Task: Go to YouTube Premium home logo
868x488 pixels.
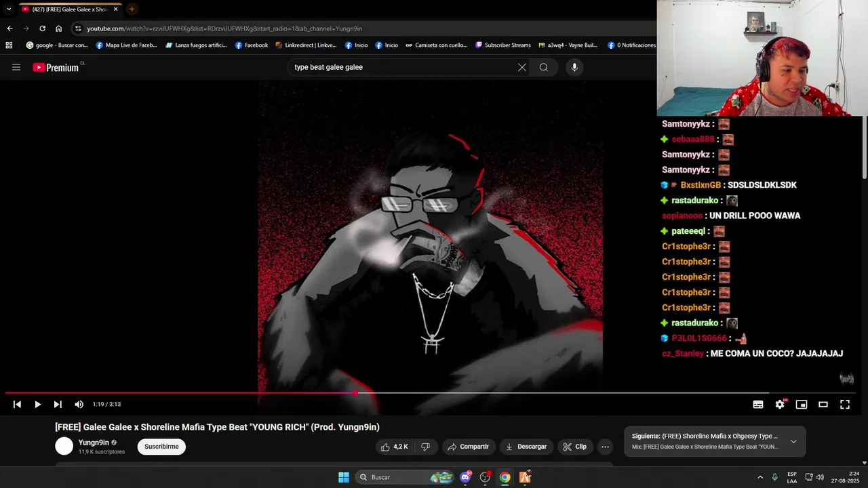Action: click(x=56, y=67)
